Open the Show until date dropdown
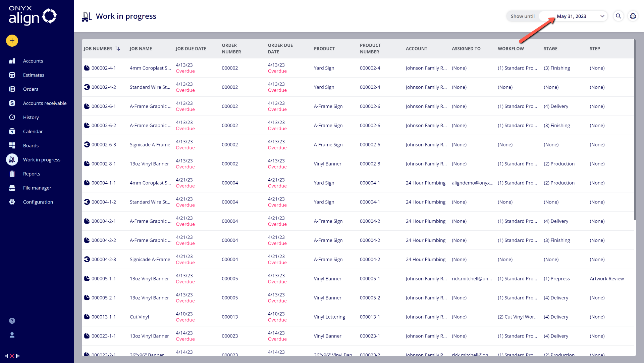 [573, 16]
